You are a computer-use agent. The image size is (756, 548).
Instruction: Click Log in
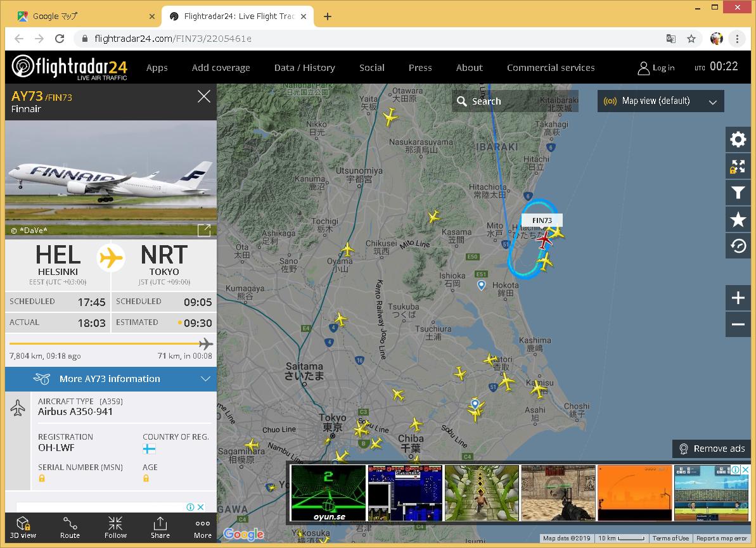(657, 68)
